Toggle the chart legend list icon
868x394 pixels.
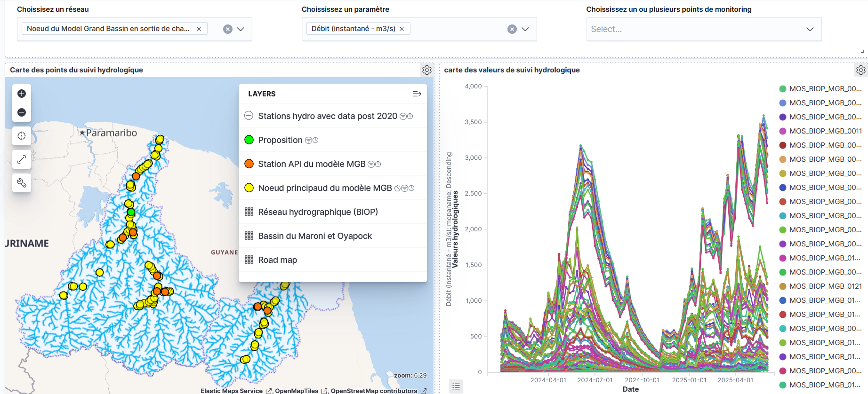click(x=456, y=386)
